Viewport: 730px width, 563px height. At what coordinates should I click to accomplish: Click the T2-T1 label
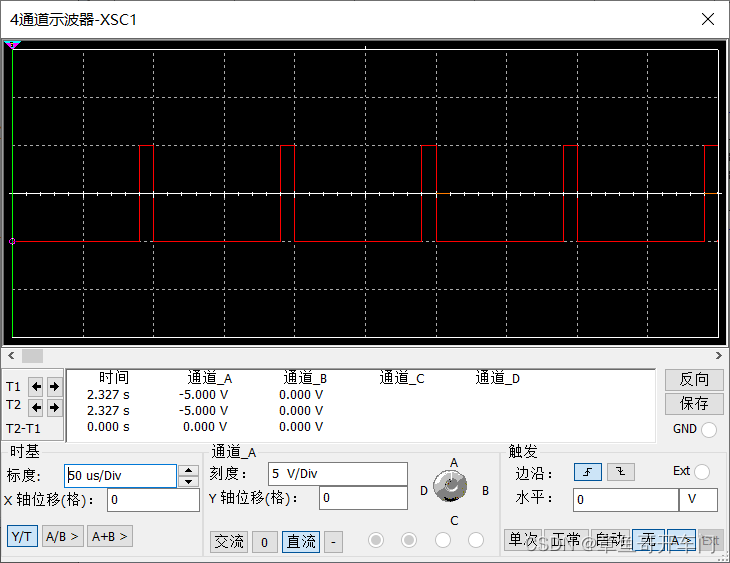23,428
